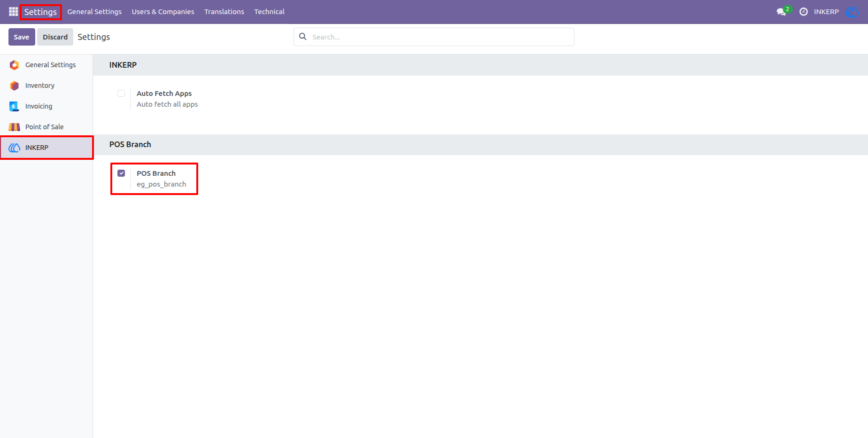Open the conversations chat icon
The image size is (868, 438).
pyautogui.click(x=782, y=12)
